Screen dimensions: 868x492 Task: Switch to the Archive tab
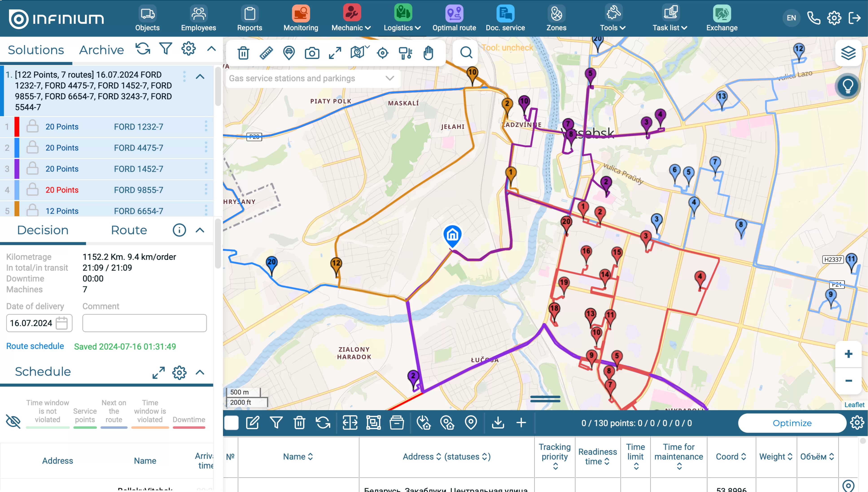pos(101,50)
